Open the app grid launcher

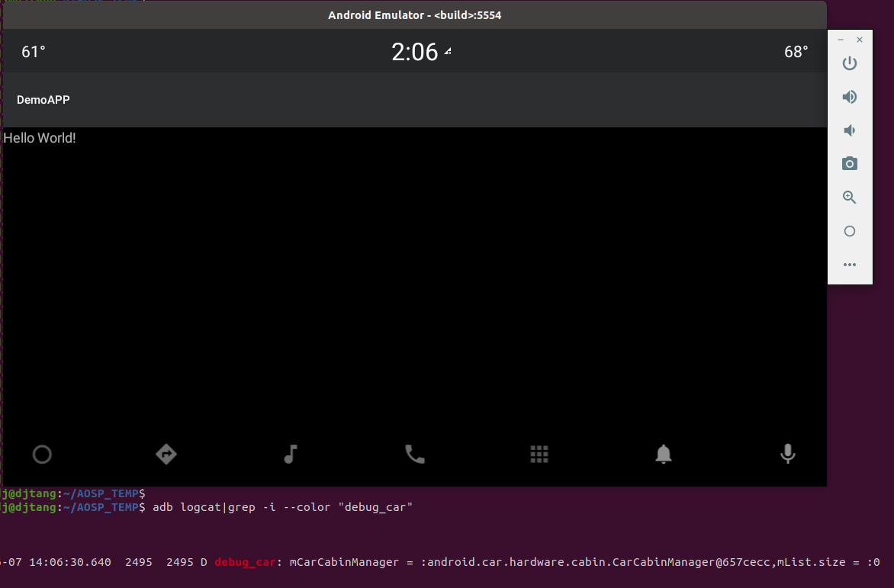(539, 454)
